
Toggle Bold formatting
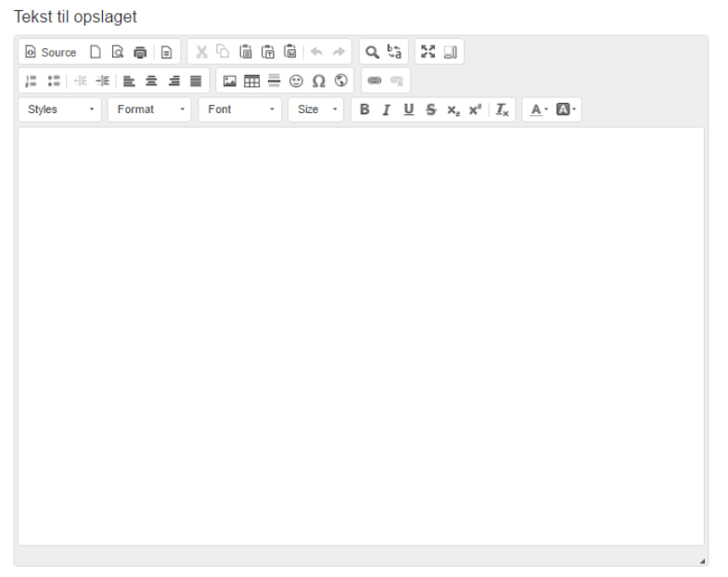pyautogui.click(x=364, y=109)
